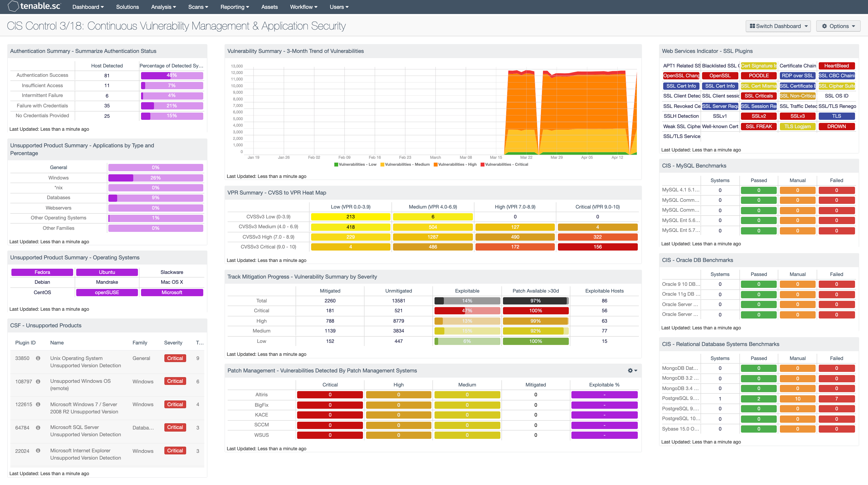The height and width of the screenshot is (485, 868).
Task: Click the Options gear button
Action: click(838, 26)
